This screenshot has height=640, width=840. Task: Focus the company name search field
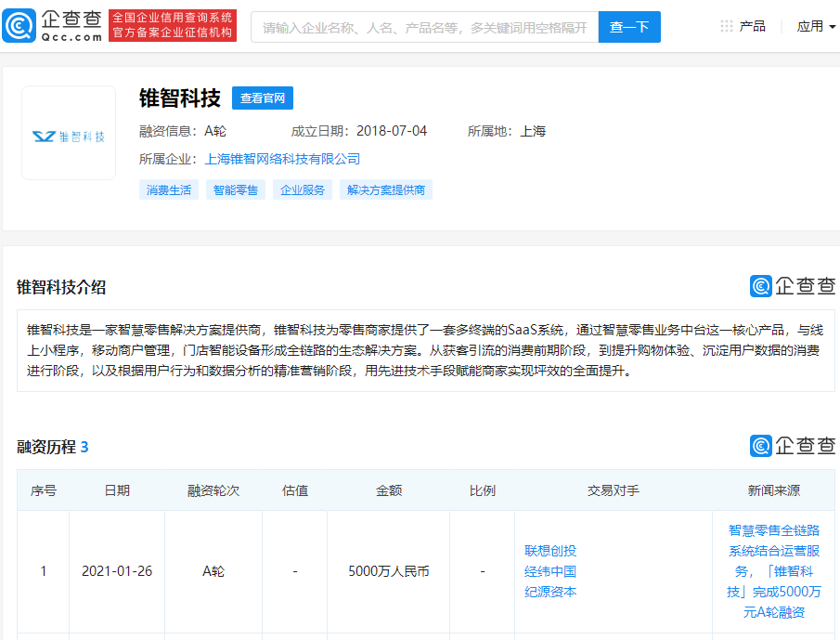point(425,27)
